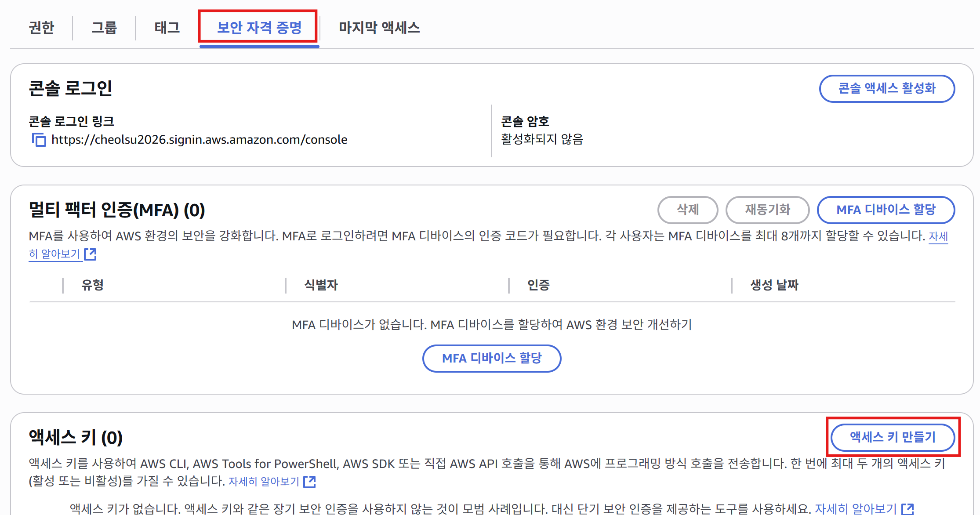Click centered MFA 디바이스 할당 button
This screenshot has width=980, height=515.
coord(491,358)
